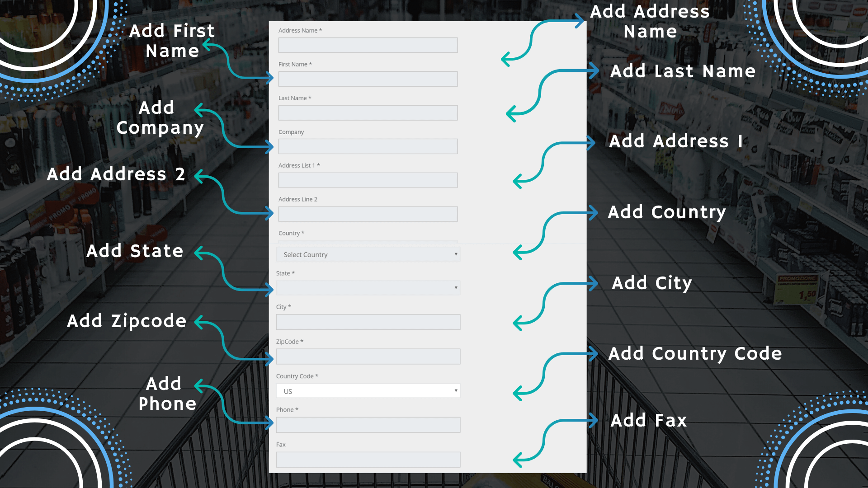Click the Fax input field
This screenshot has height=488, width=868.
(368, 460)
